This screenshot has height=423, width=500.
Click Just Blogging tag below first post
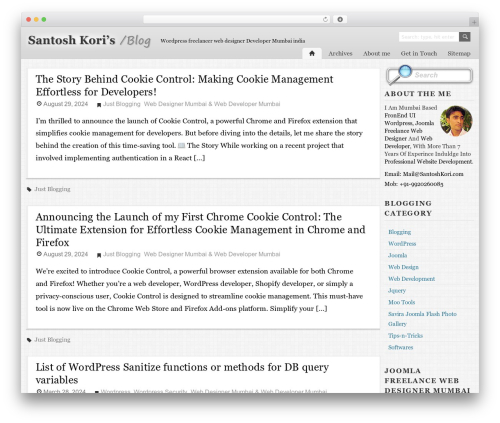52,189
